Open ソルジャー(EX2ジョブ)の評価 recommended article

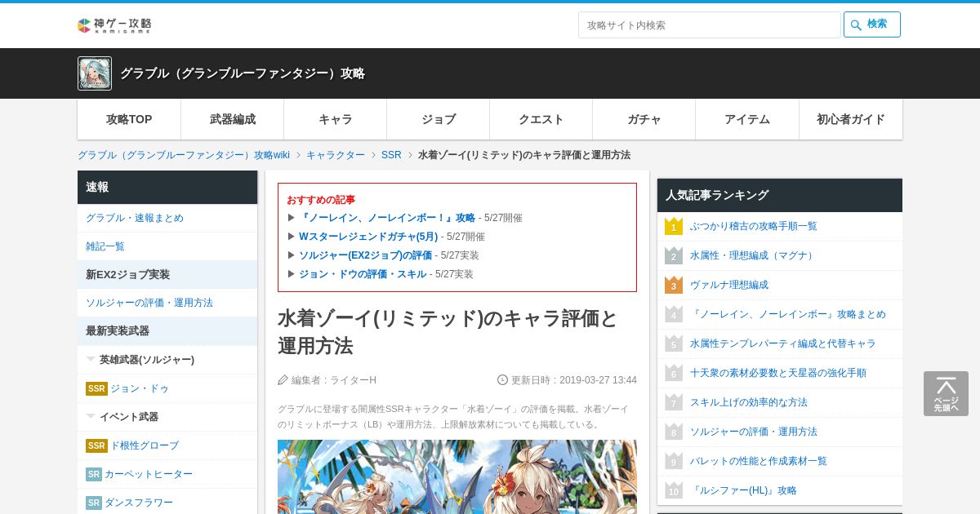pyautogui.click(x=365, y=255)
